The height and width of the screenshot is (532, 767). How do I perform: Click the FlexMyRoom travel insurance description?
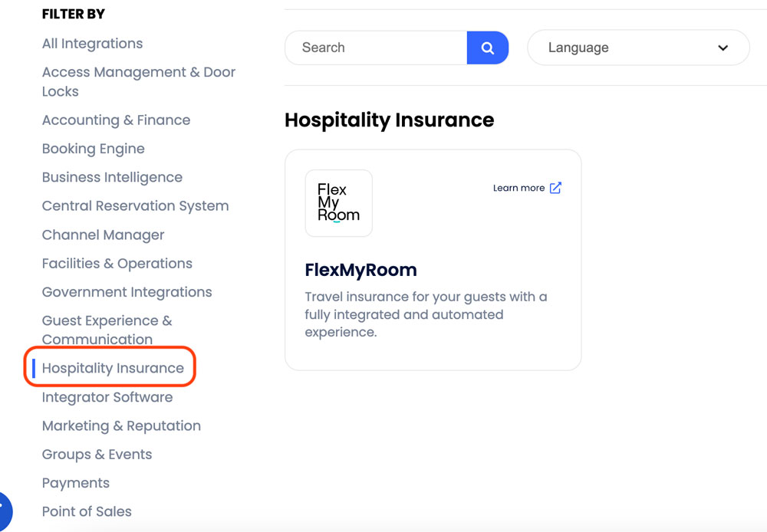pyautogui.click(x=426, y=314)
